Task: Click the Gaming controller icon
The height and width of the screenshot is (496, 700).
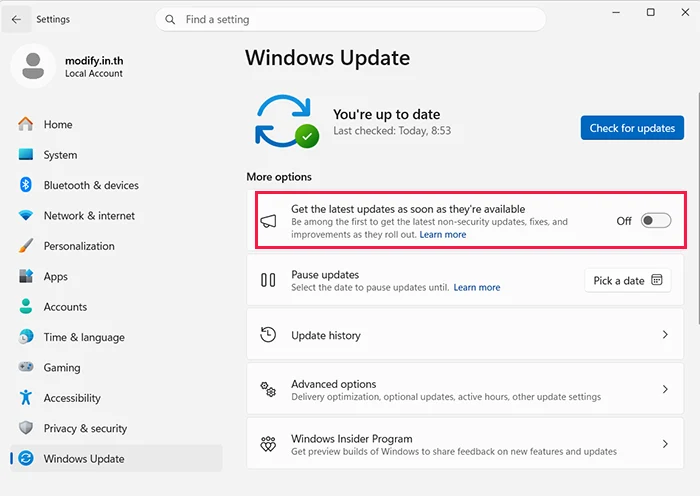Action: point(26,367)
